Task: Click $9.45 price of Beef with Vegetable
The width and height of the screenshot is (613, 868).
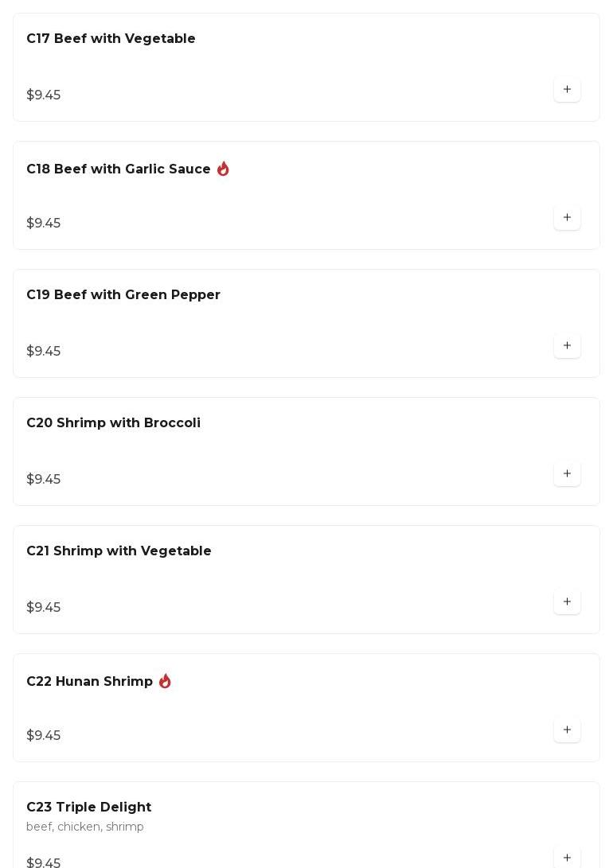Action: (x=44, y=95)
